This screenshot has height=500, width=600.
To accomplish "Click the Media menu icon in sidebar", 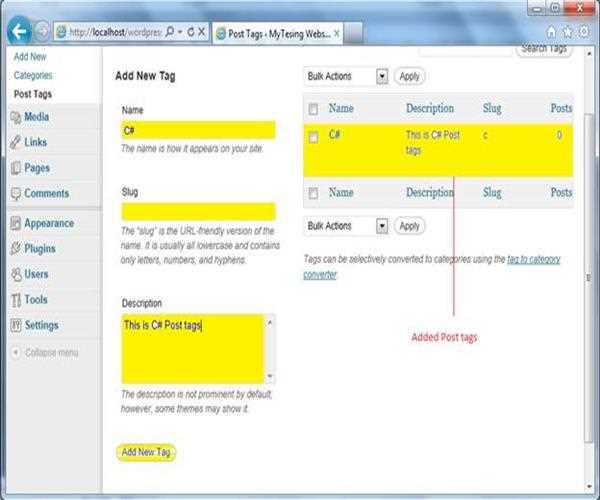I will point(15,118).
